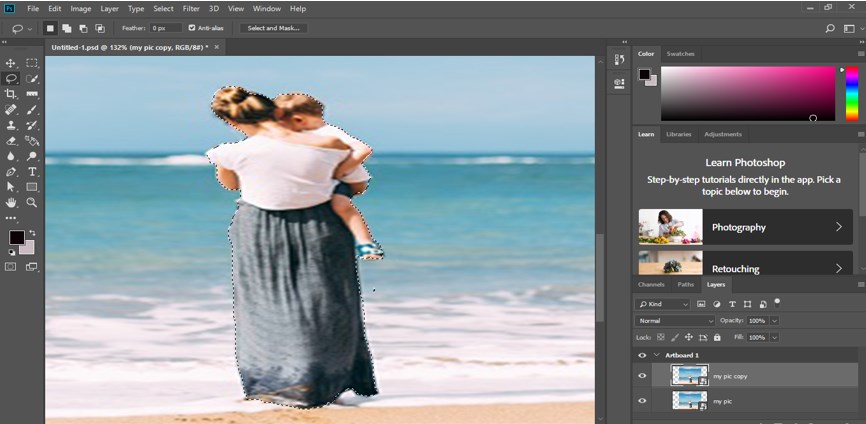Toggle the Anti-alias checkbox

(x=192, y=28)
